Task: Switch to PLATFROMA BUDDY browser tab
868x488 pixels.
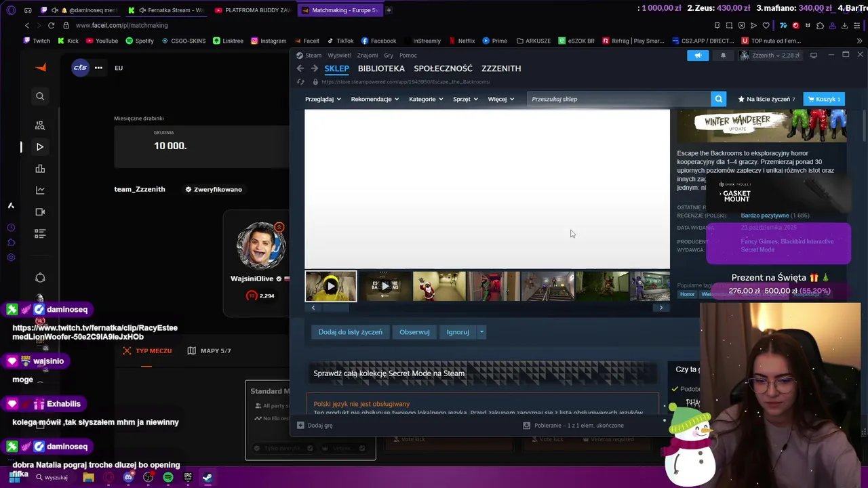Action: (x=252, y=10)
